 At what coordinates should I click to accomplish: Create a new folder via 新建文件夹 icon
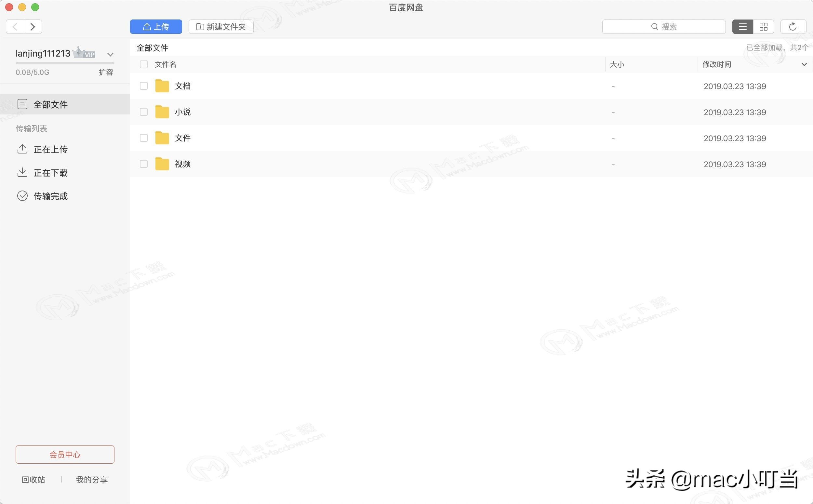(220, 26)
